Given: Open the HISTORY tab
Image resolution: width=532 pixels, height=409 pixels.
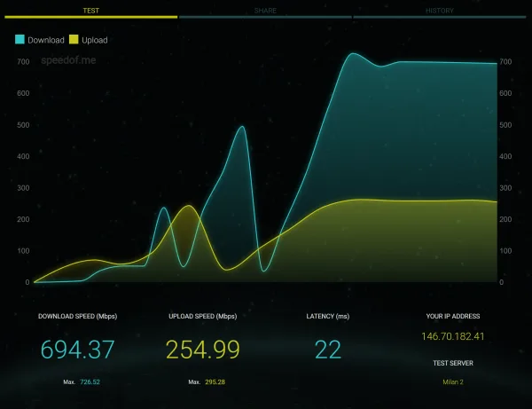Looking at the screenshot, I should tap(440, 11).
